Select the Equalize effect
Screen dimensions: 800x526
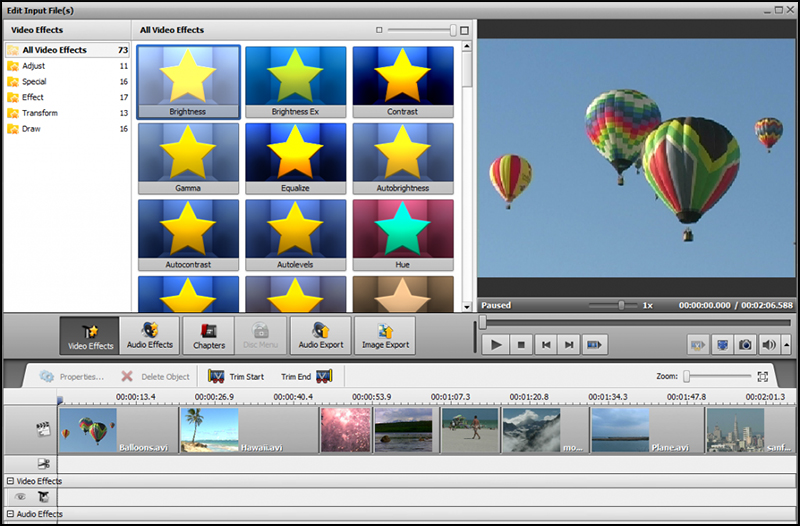[295, 159]
